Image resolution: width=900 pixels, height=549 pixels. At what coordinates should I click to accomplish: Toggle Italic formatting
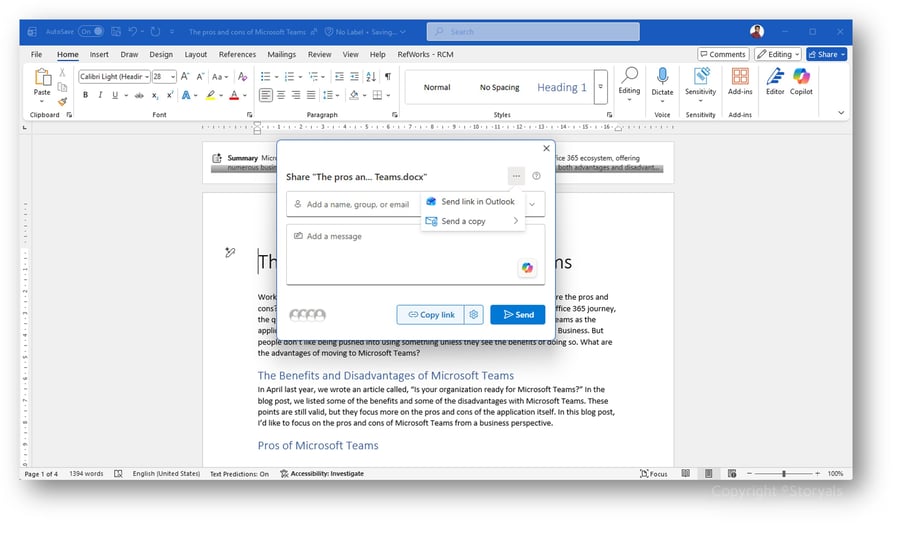click(x=100, y=95)
